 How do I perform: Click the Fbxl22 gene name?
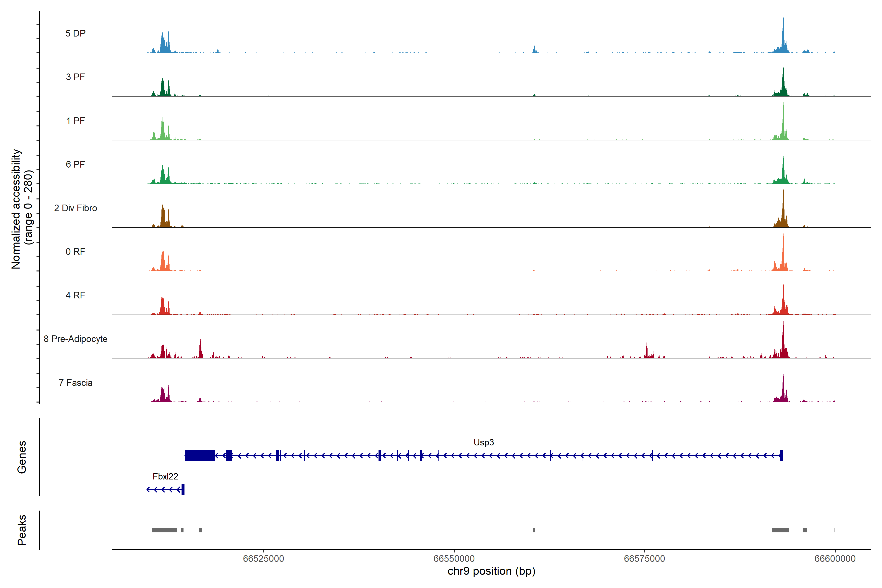pyautogui.click(x=165, y=476)
